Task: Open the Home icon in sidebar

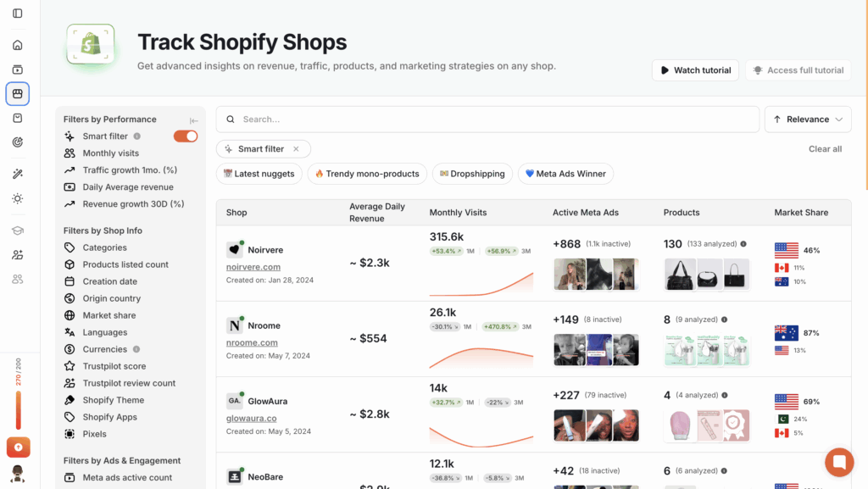Action: click(x=18, y=45)
